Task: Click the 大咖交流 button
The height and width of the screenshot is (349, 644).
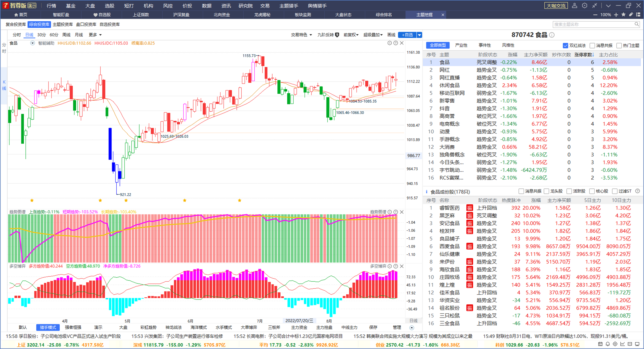Action: click(556, 6)
